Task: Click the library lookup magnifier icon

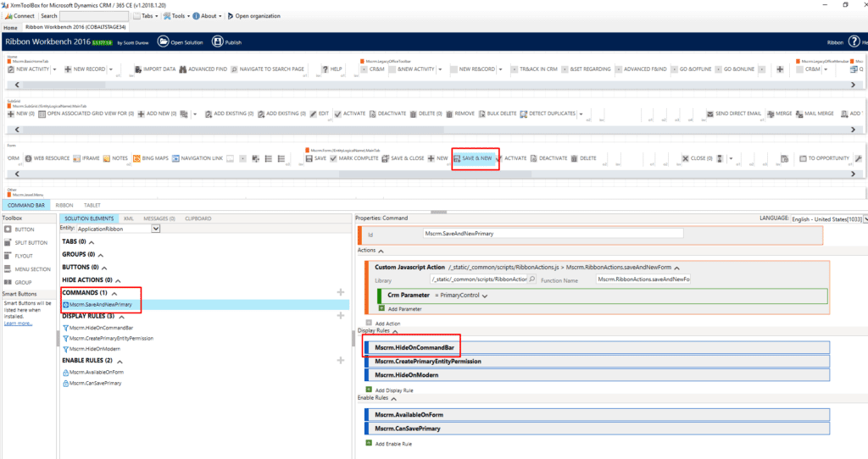Action: (531, 279)
